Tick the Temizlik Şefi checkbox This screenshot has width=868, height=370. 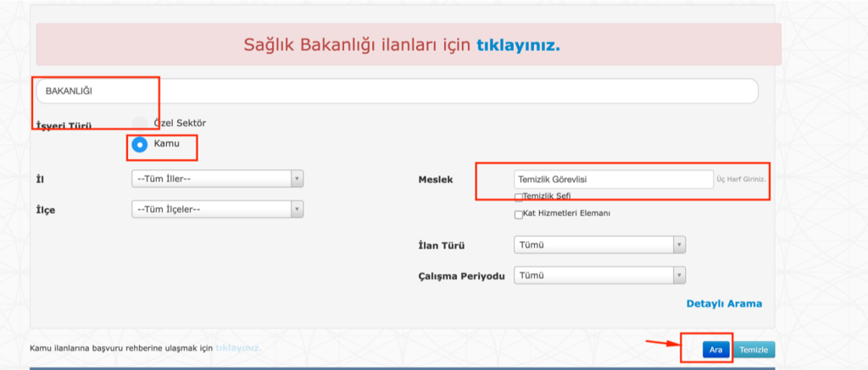tap(519, 196)
